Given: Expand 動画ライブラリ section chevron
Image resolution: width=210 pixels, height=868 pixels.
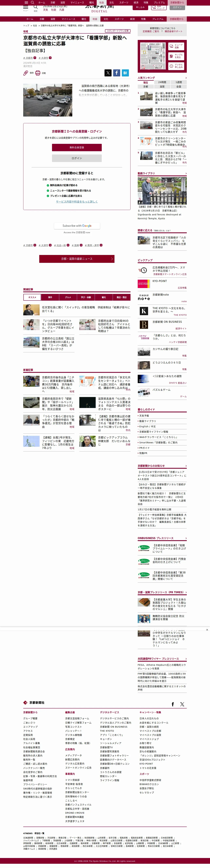Looking at the screenshot, I should (186, 173).
